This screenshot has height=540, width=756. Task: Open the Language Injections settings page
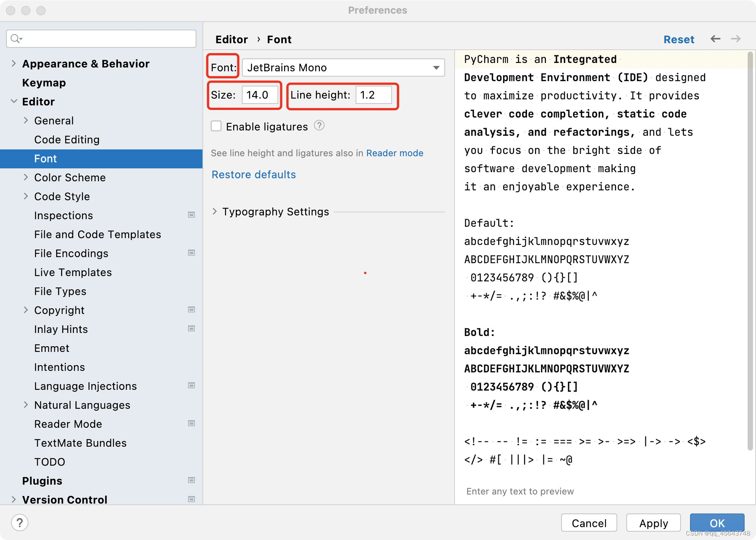(85, 386)
